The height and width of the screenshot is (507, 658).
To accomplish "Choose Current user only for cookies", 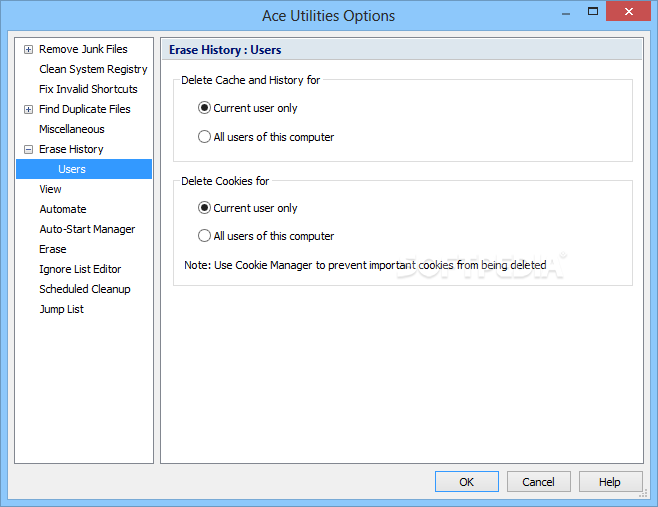I will [x=205, y=208].
